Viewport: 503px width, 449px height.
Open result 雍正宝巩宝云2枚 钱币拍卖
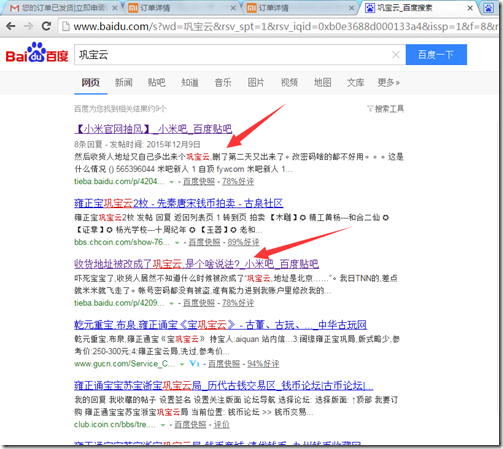pyautogui.click(x=179, y=203)
